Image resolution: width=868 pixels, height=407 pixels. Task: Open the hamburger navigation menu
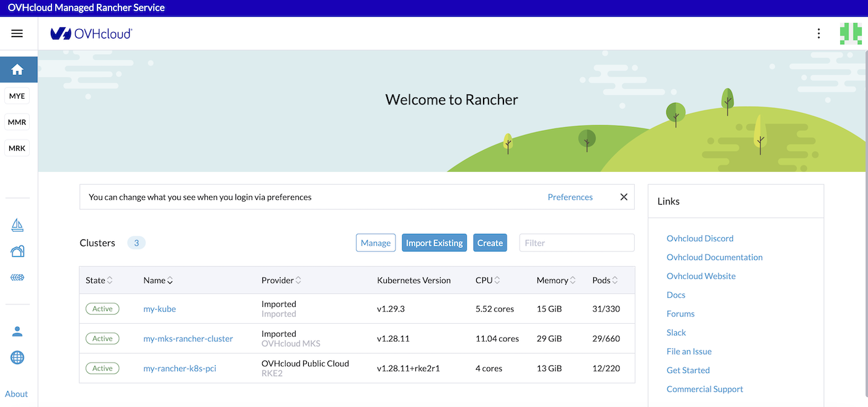(17, 33)
